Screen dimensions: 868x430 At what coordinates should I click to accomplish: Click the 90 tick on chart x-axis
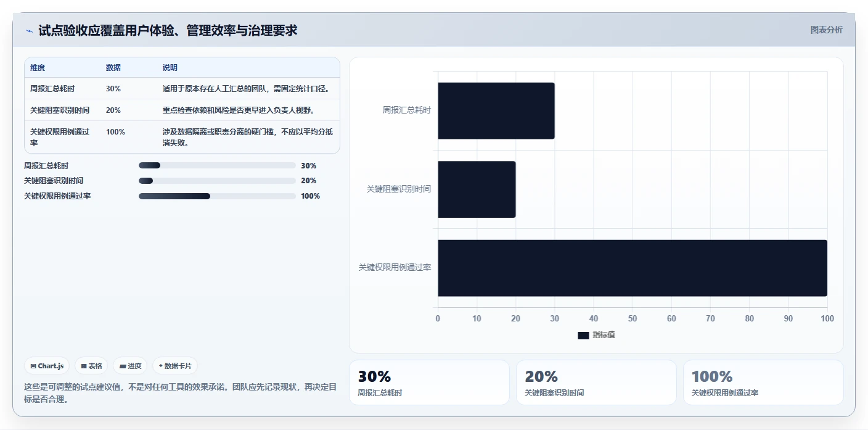click(788, 319)
